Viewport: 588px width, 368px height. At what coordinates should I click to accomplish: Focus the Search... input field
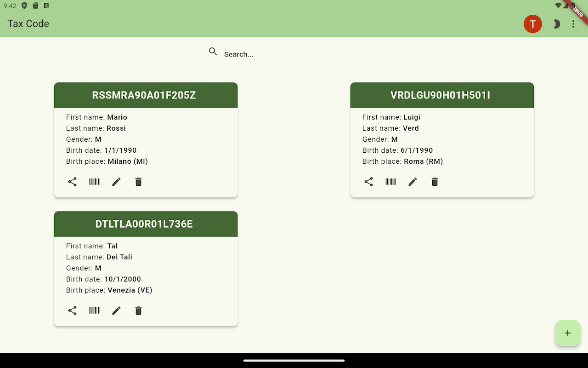[x=294, y=54]
